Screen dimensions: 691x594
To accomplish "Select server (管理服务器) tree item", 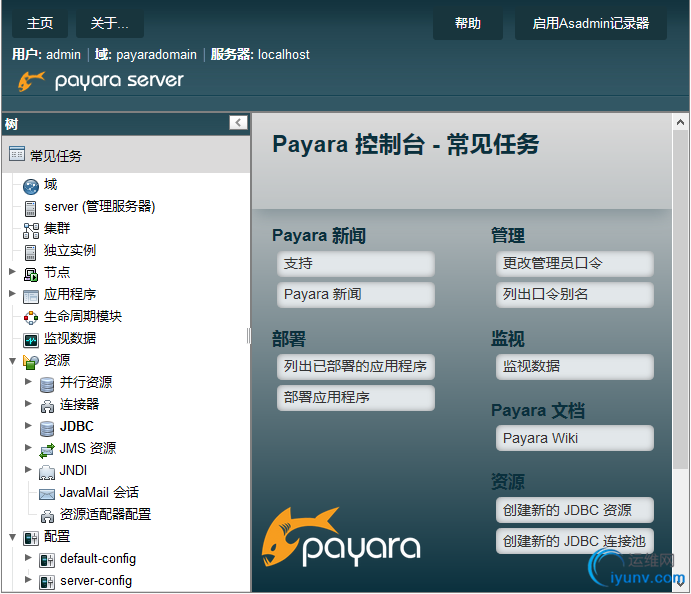I will [x=100, y=206].
